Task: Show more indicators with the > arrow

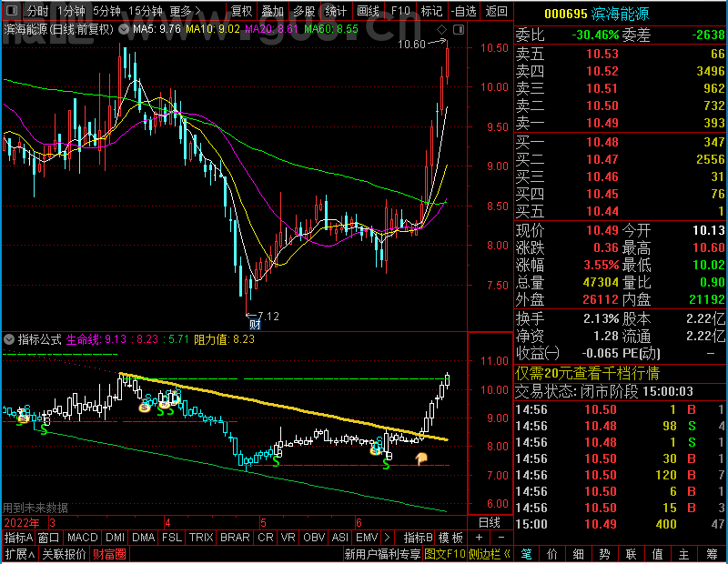Action: click(x=387, y=538)
